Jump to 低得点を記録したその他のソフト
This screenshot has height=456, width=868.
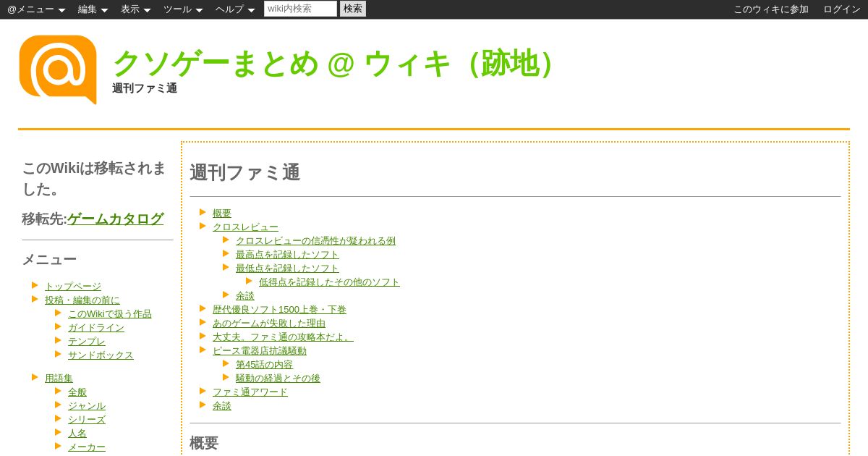coord(329,282)
